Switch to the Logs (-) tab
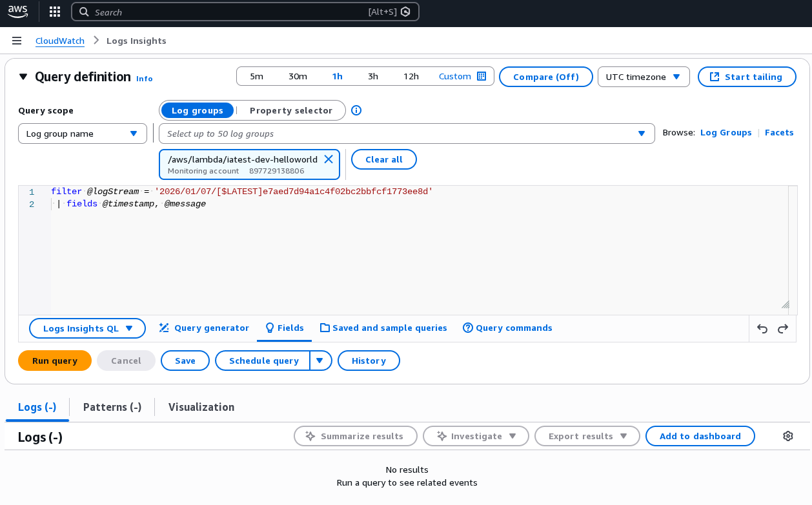The width and height of the screenshot is (812, 505). pos(37,407)
